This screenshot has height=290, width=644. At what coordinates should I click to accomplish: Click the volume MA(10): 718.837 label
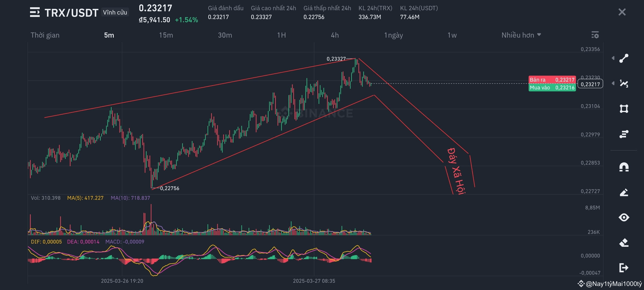[x=130, y=198]
